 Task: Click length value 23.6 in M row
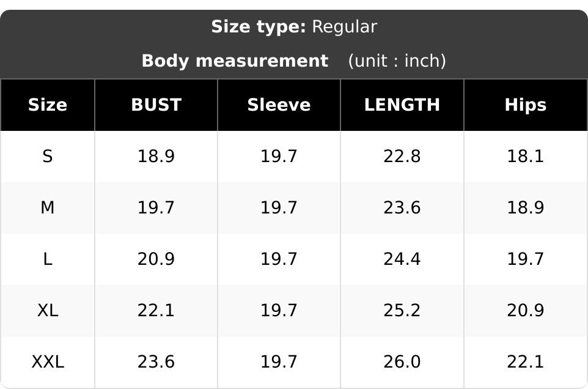pyautogui.click(x=402, y=207)
